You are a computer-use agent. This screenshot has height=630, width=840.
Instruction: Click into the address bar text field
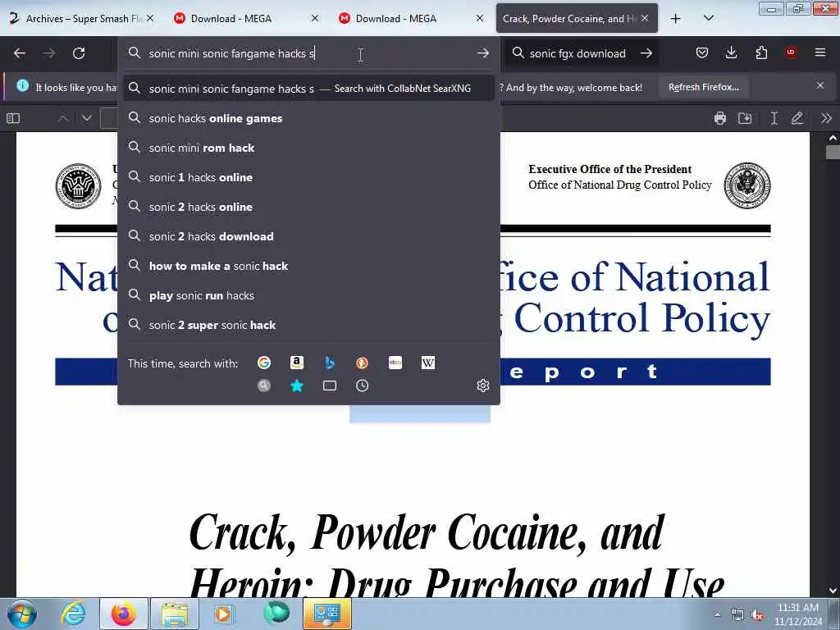308,53
